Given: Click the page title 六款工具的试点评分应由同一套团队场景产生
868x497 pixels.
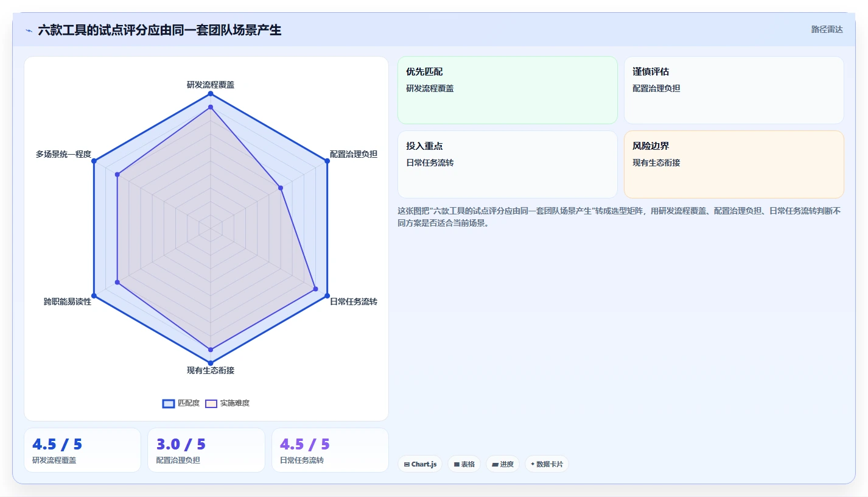Looking at the screenshot, I should pos(159,30).
